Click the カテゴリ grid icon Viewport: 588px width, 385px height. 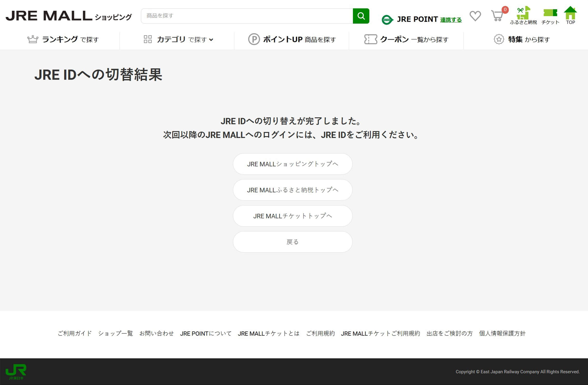coord(148,39)
